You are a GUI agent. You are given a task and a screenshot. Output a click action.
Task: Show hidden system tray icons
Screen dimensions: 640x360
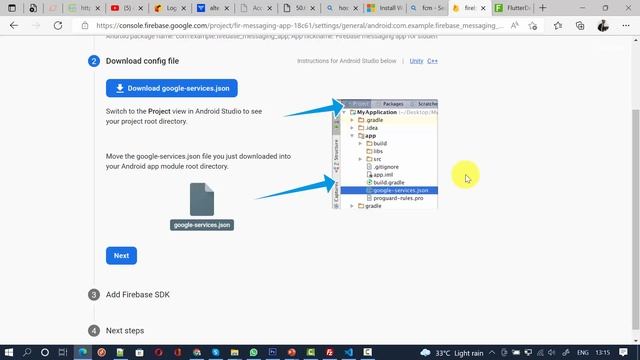[x=492, y=352]
